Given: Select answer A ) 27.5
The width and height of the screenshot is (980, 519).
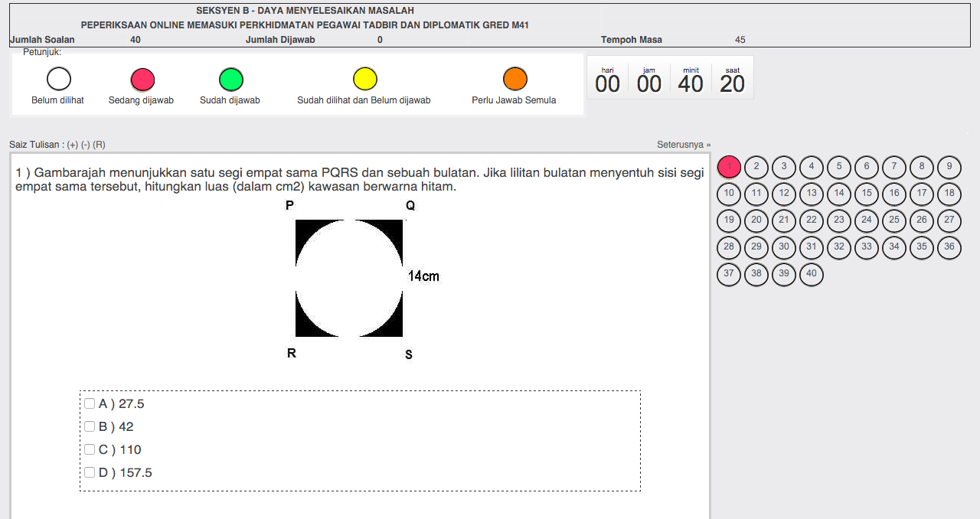Looking at the screenshot, I should coord(89,403).
